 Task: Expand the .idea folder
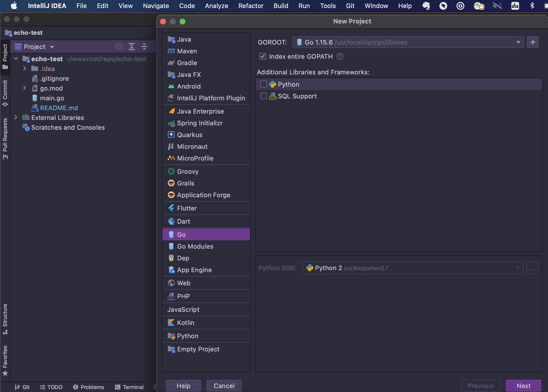(24, 69)
